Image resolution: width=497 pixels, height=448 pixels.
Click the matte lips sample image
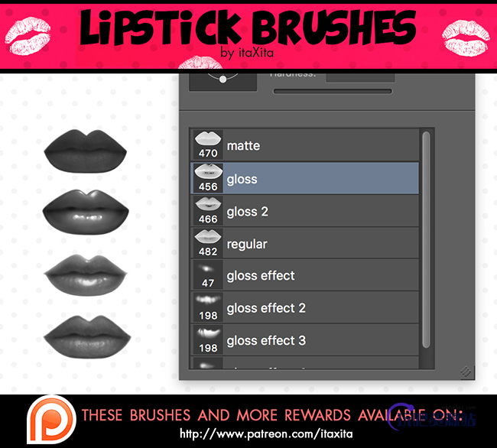(86, 151)
